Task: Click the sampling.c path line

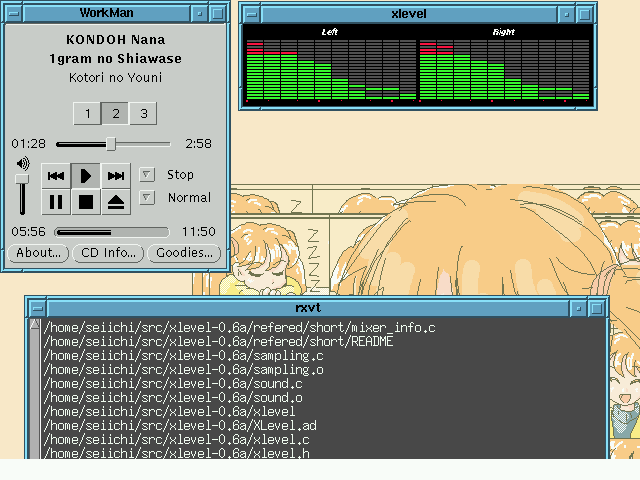Action: 183,356
